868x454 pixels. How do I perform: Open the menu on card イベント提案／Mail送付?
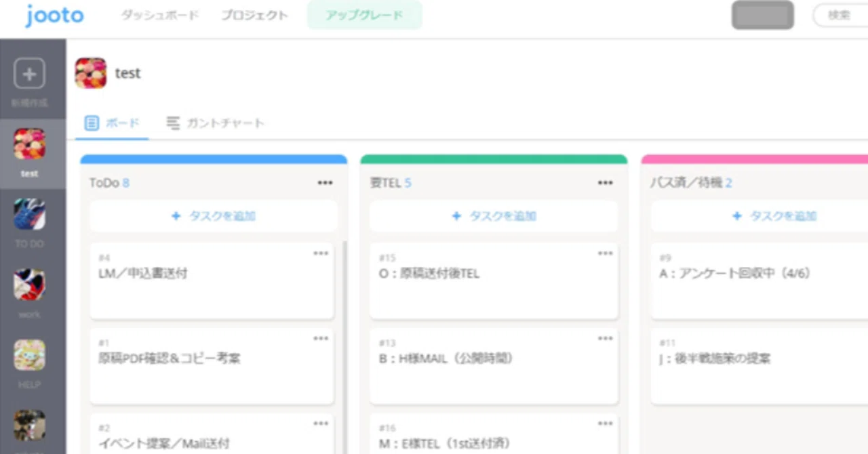tap(321, 424)
